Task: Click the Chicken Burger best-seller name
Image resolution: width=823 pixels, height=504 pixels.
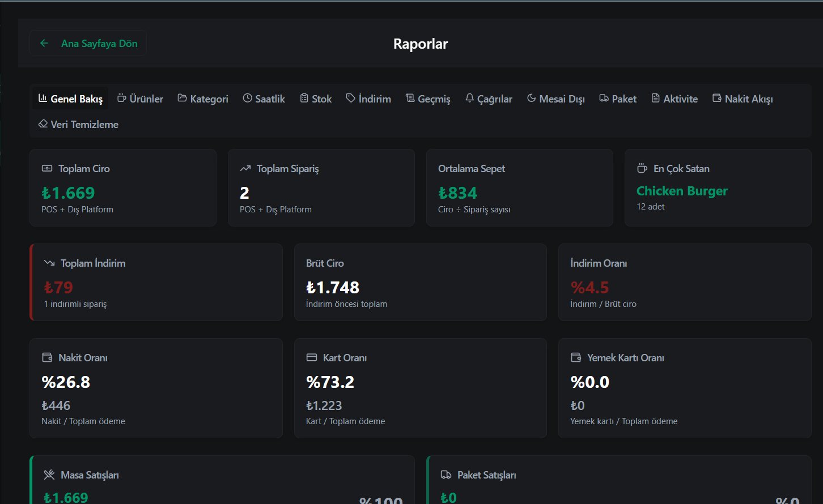Action: 682,191
